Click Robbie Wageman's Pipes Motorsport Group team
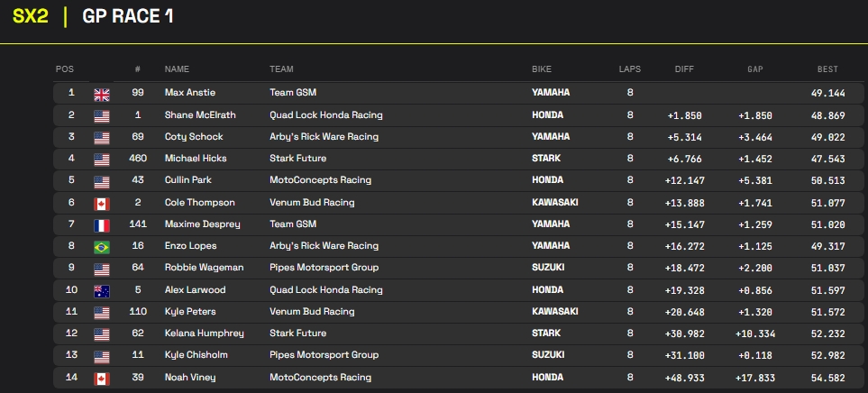The width and height of the screenshot is (868, 393). [x=324, y=268]
